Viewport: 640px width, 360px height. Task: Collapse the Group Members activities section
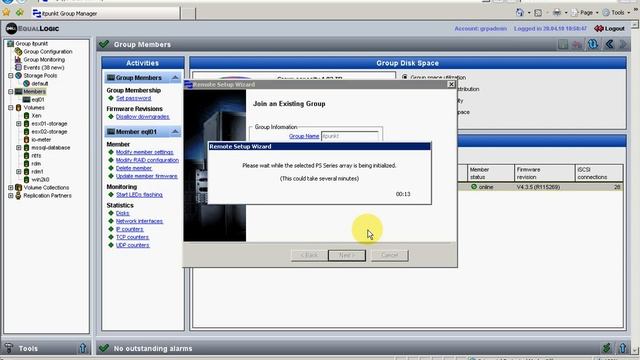[x=175, y=78]
